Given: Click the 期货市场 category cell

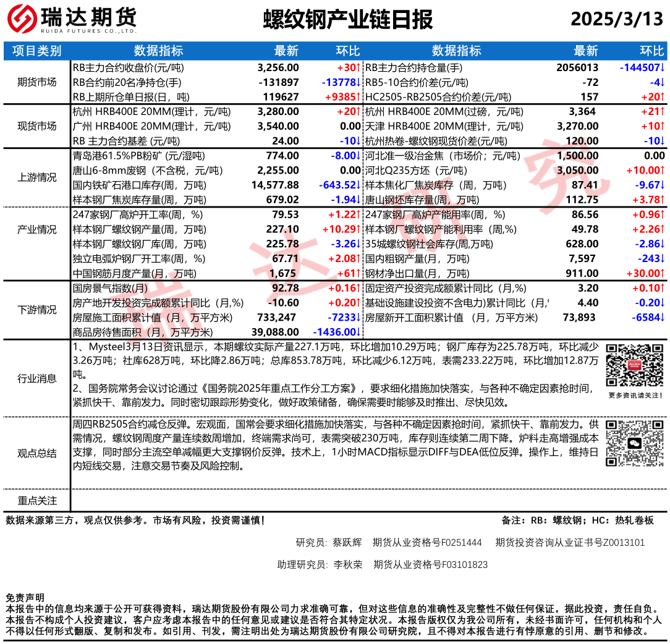Looking at the screenshot, I should click(x=36, y=82).
